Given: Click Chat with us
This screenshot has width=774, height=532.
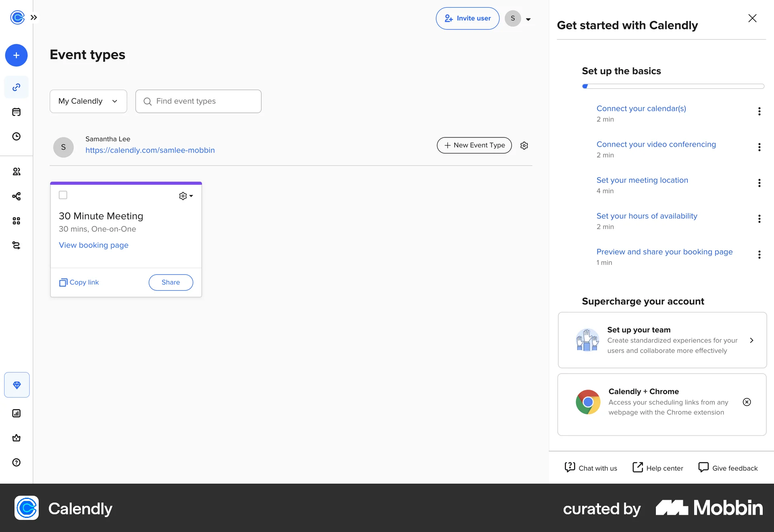Looking at the screenshot, I should tap(591, 468).
